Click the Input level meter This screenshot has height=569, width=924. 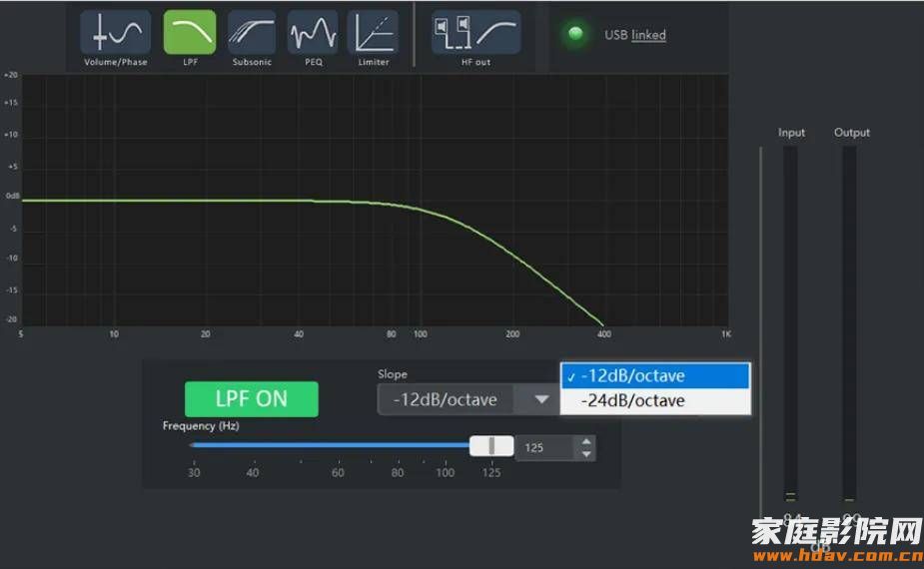[x=790, y=319]
